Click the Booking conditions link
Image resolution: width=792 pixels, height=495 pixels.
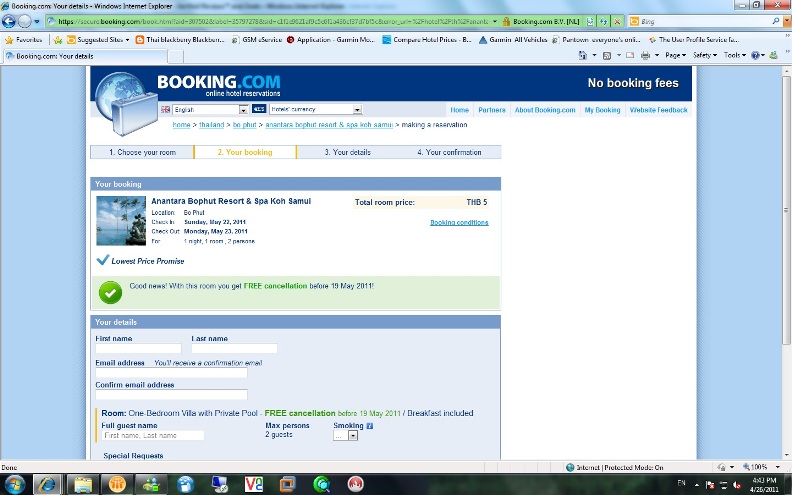click(459, 222)
